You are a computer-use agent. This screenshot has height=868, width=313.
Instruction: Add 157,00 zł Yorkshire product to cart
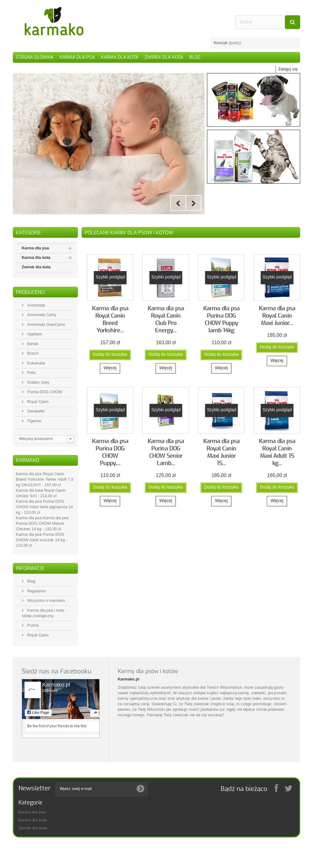110,354
